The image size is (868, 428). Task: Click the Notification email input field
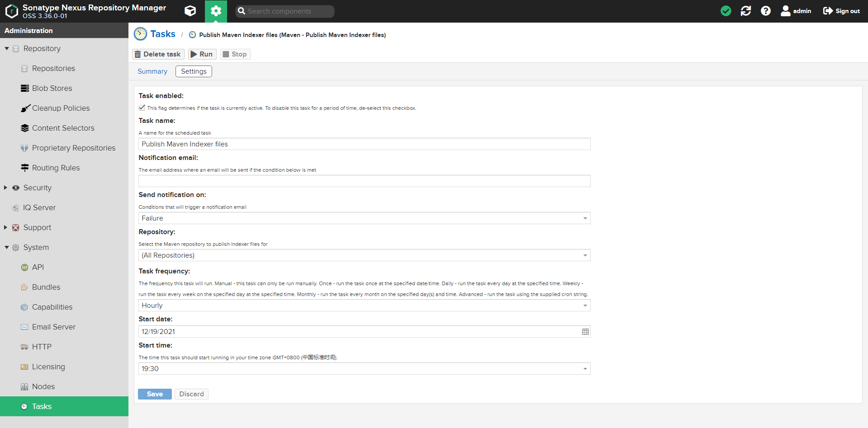[364, 181]
